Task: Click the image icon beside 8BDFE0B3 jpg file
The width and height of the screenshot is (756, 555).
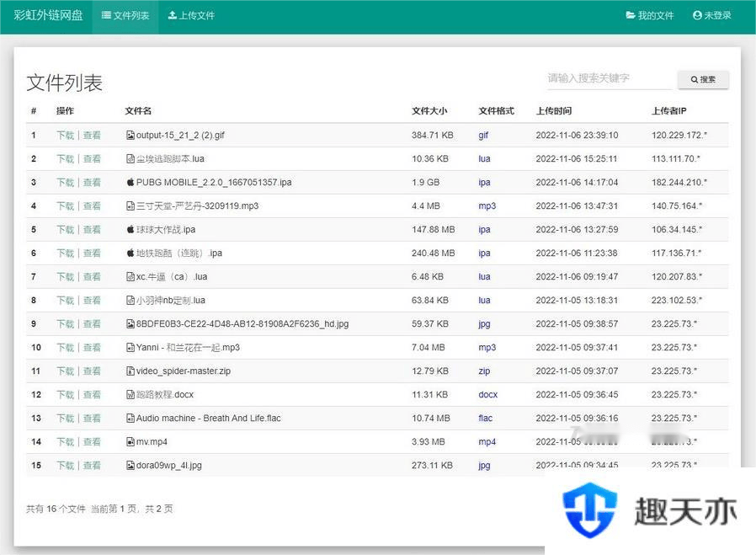Action: (x=130, y=324)
